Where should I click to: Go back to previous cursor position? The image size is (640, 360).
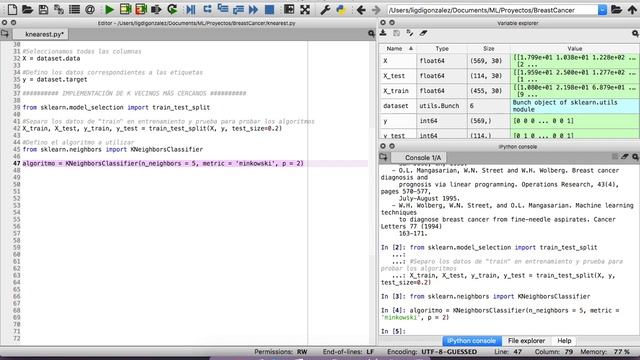coord(361,9)
